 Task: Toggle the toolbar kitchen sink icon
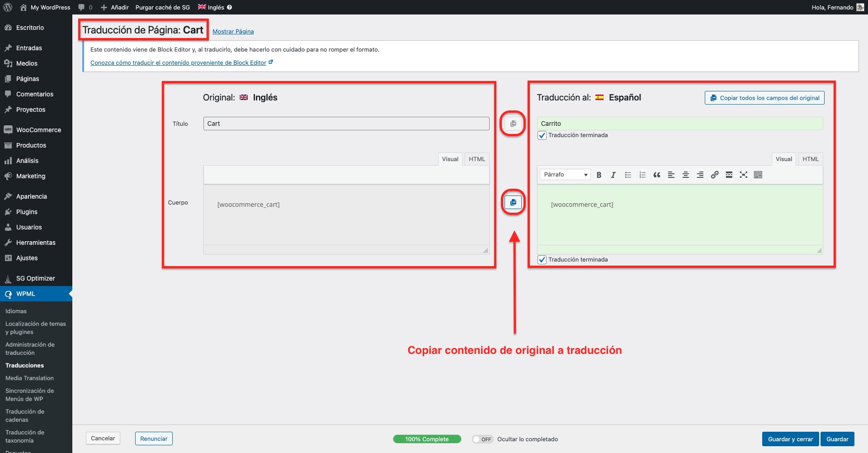click(758, 175)
